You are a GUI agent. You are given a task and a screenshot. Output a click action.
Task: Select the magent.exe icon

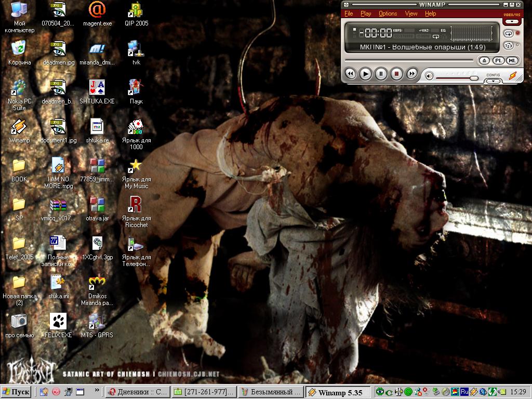pyautogui.click(x=97, y=14)
